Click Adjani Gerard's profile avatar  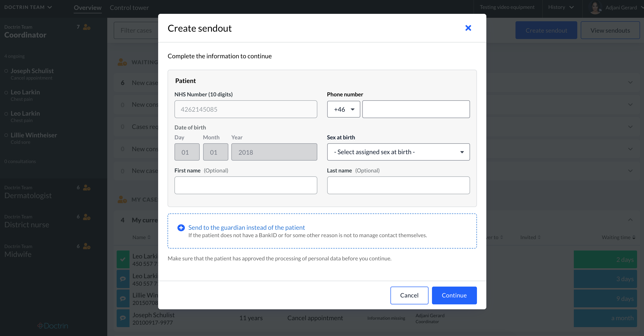click(x=595, y=7)
